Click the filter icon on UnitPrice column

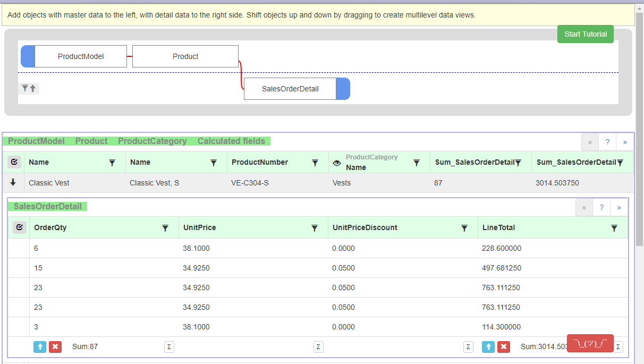click(315, 228)
